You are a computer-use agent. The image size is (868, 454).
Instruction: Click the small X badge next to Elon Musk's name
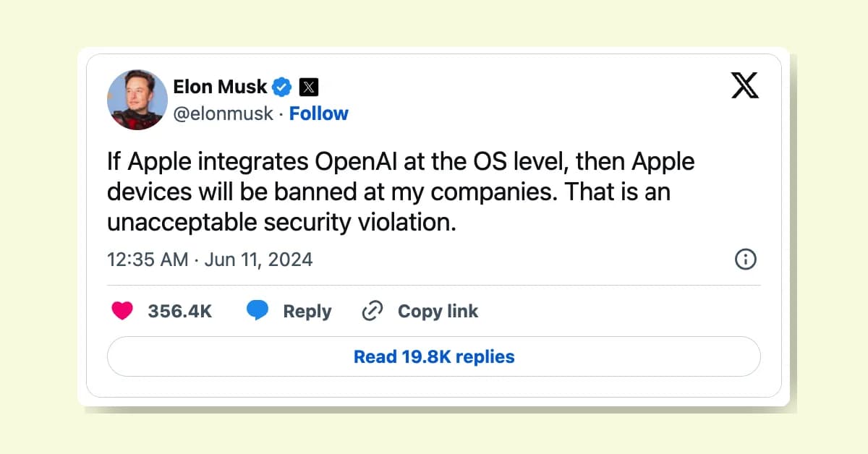pos(310,86)
